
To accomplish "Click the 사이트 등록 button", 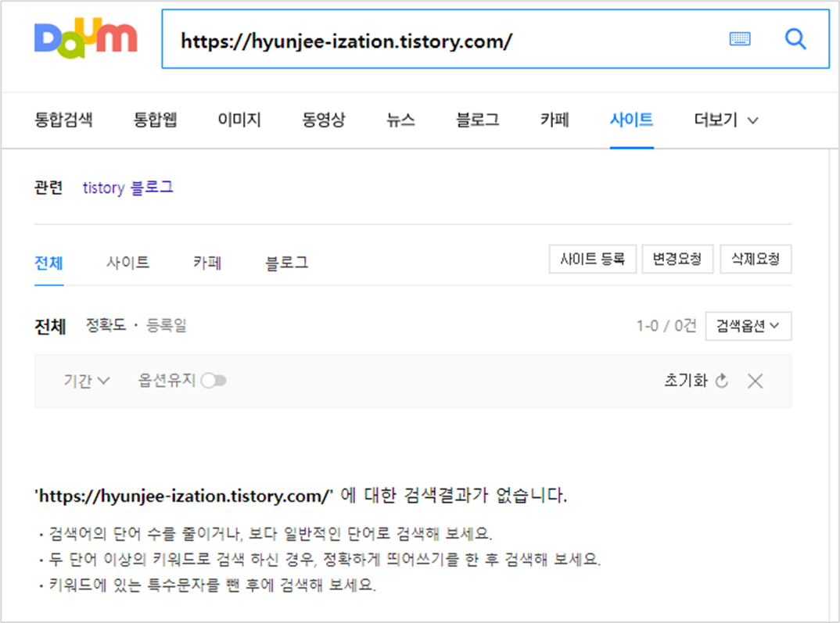I will [x=593, y=259].
